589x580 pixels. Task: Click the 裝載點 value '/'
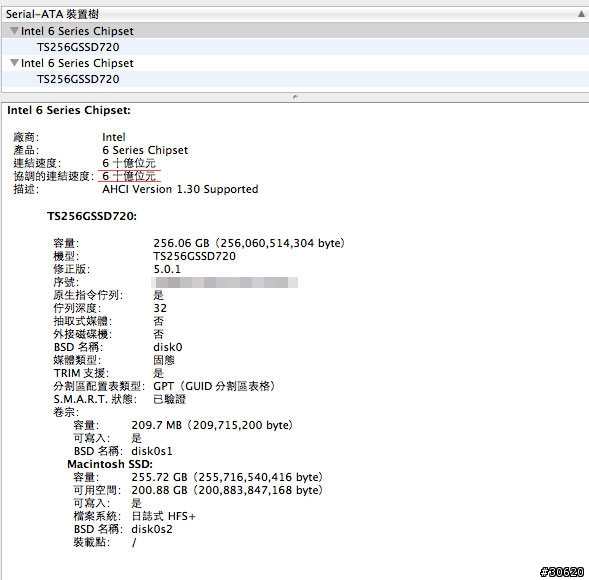[134, 542]
